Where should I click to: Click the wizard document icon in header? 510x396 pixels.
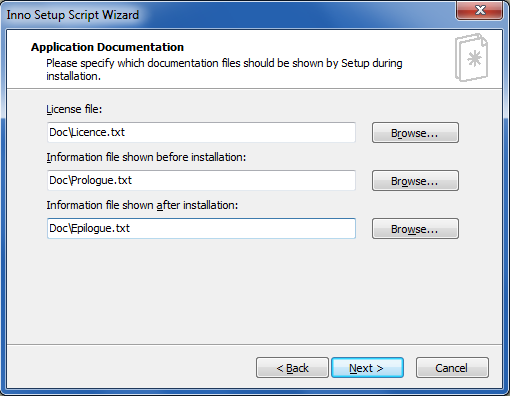471,57
